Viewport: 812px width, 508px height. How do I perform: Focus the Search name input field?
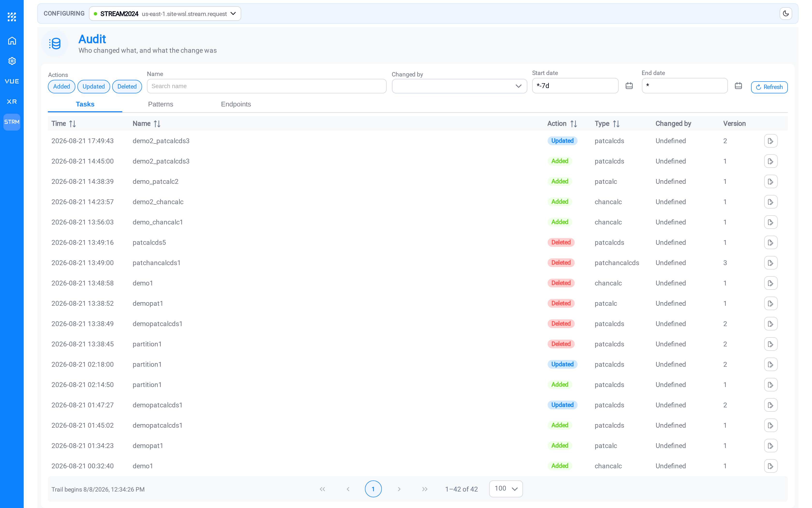click(266, 86)
